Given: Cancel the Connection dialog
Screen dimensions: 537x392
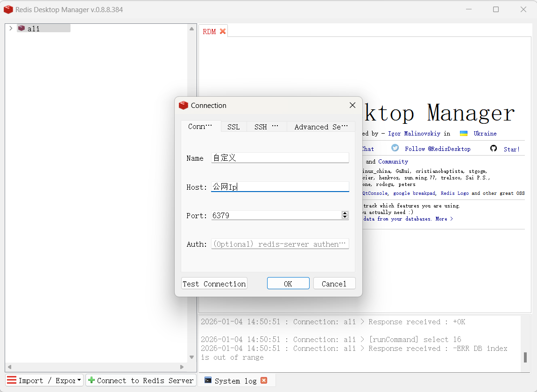Looking at the screenshot, I should click(x=334, y=284).
